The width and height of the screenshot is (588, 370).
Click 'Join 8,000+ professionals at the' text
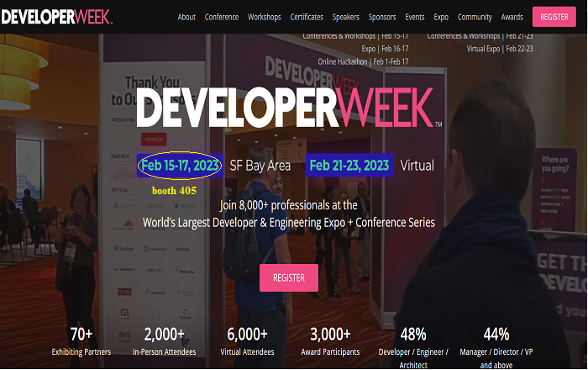coord(288,205)
